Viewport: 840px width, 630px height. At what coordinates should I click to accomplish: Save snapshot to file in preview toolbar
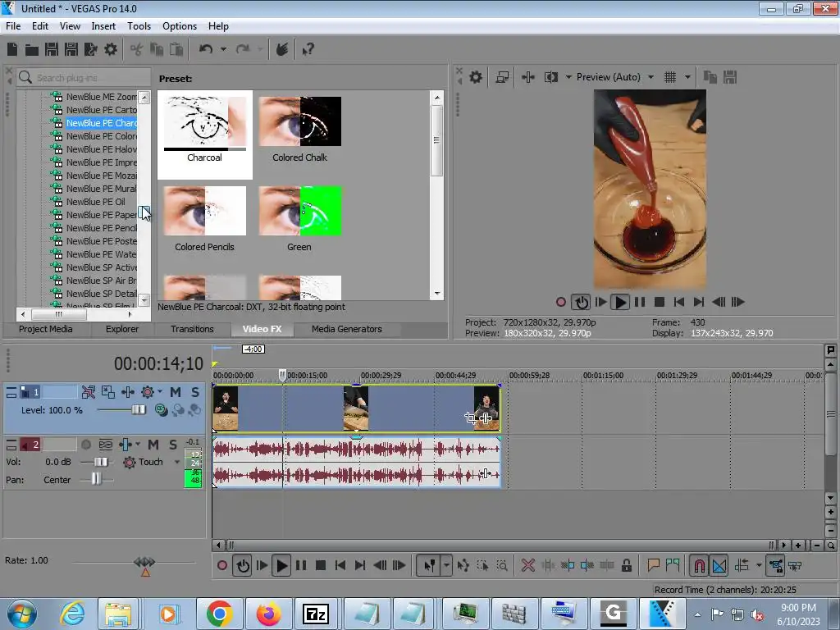point(730,77)
